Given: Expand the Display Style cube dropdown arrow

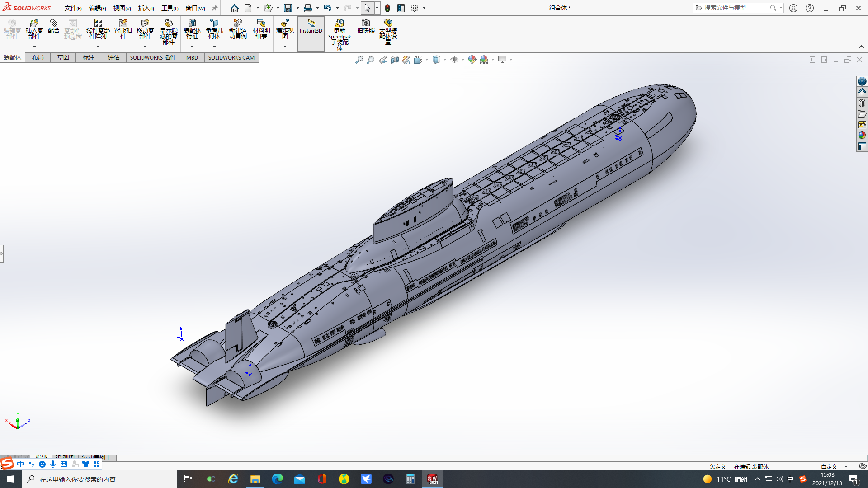Looking at the screenshot, I should point(445,60).
